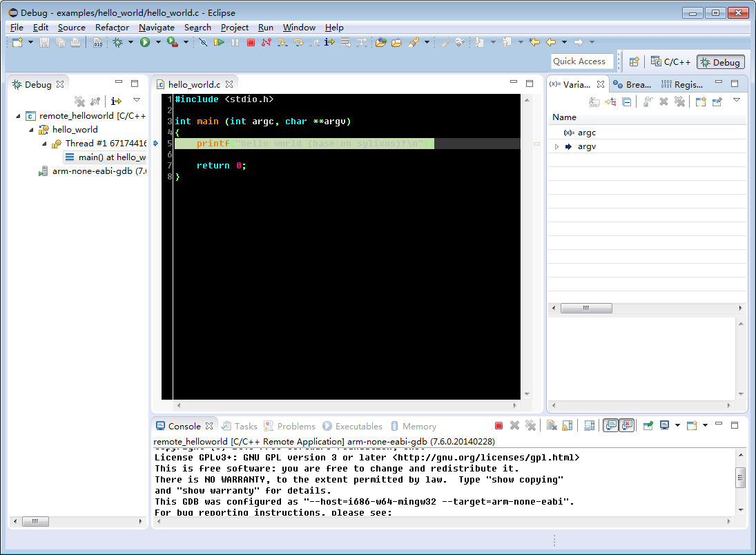This screenshot has width=756, height=555.
Task: Collapse the remote_helloworld launch node
Action: [19, 116]
